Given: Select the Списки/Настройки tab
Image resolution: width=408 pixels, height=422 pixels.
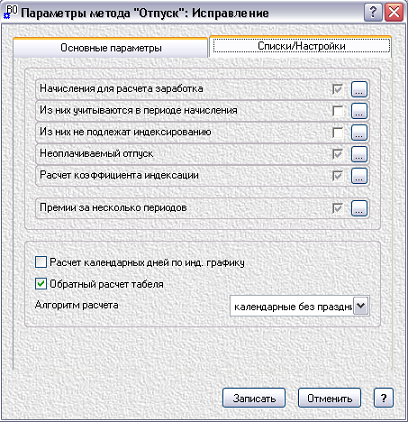Looking at the screenshot, I should click(x=301, y=46).
